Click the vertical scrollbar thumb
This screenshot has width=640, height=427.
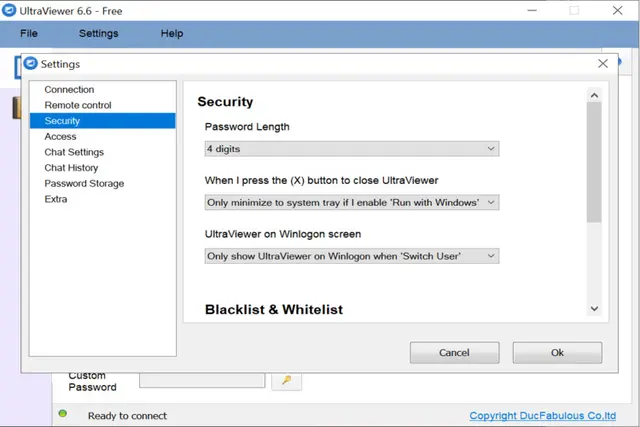[x=594, y=162]
